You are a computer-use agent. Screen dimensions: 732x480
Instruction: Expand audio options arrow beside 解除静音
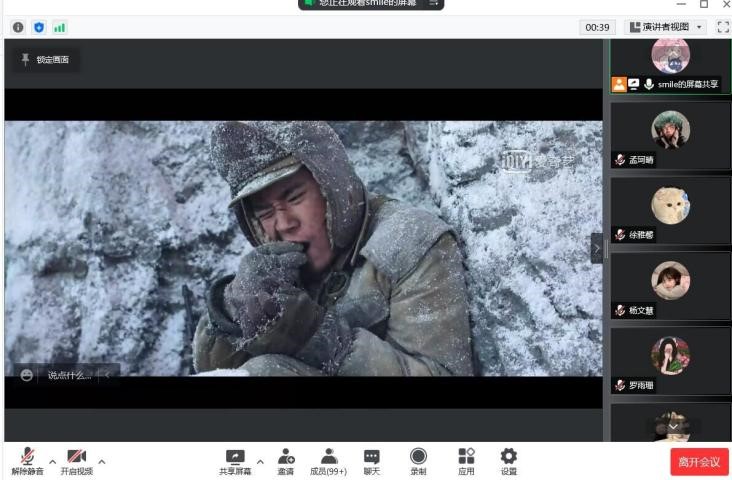coord(52,461)
